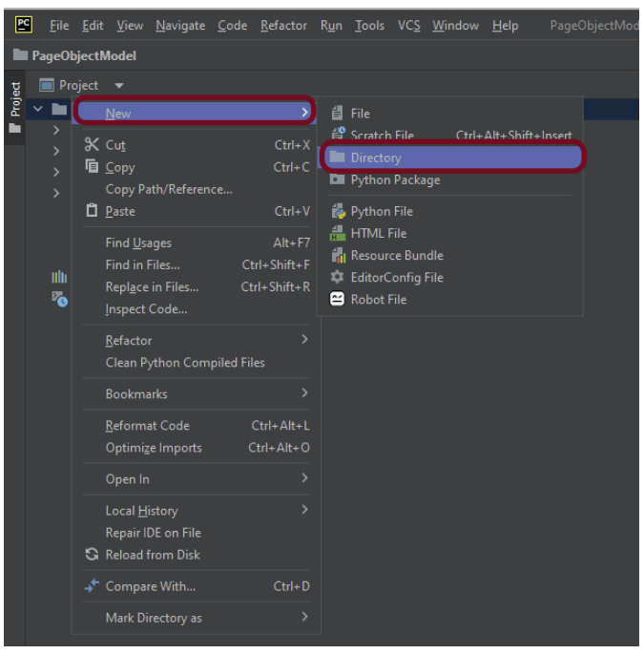Click the root project folder icon in tree
This screenshot has height=654, width=644.
pyautogui.click(x=59, y=109)
